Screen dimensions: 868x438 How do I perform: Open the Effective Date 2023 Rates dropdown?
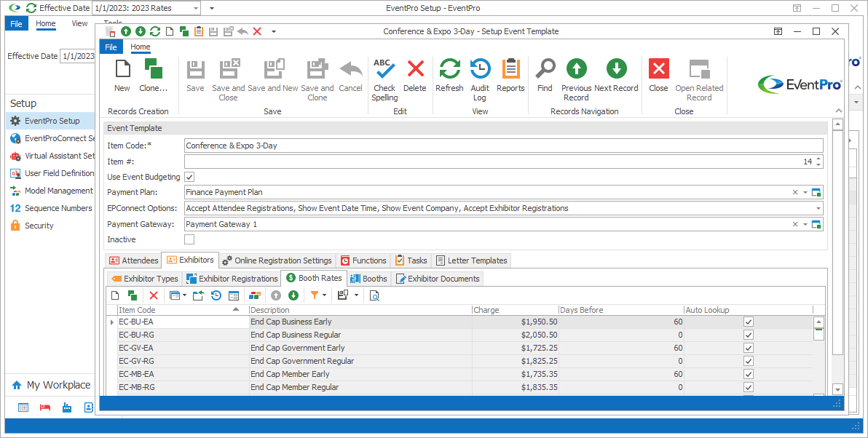[x=196, y=8]
